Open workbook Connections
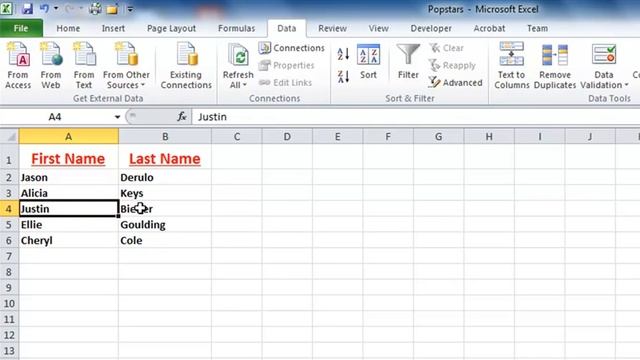640x360 pixels. pyautogui.click(x=291, y=48)
